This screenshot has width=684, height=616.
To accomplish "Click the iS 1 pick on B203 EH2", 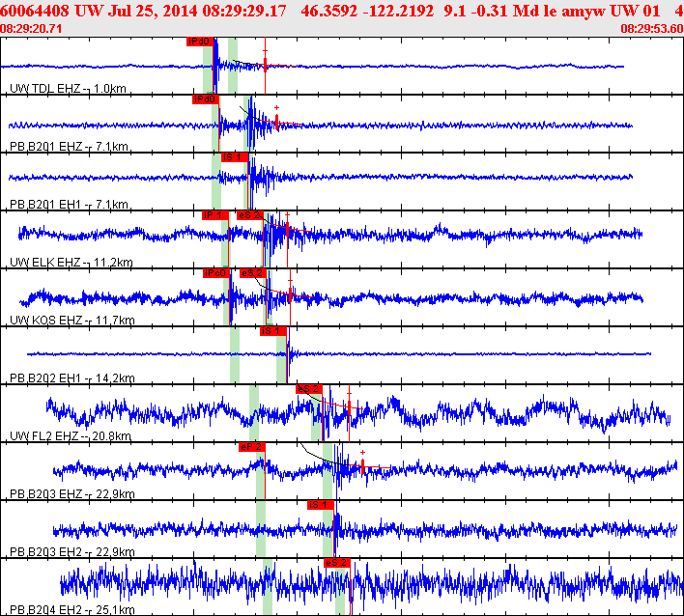I will (321, 505).
